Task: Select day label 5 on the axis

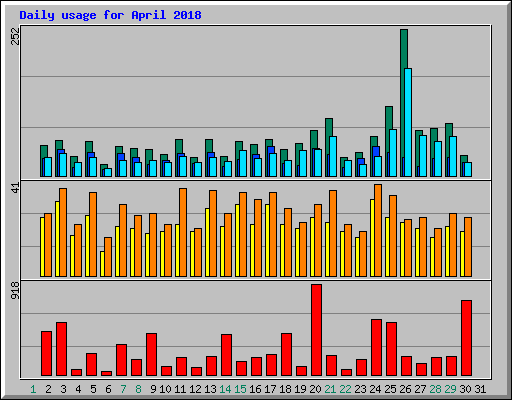Action: 93,389
